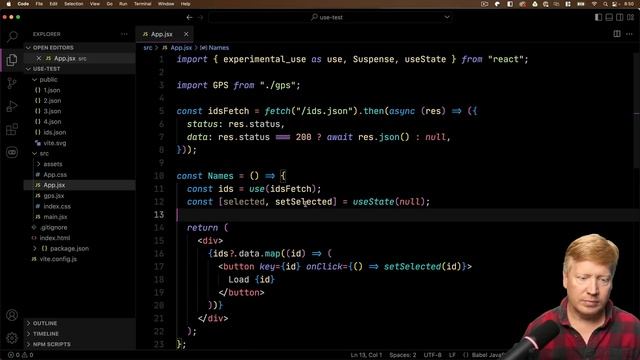
Task: Open index.css in the file tree
Action: 57,206
